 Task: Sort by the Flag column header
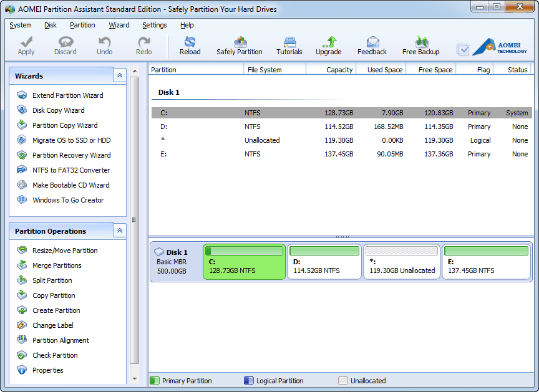coord(475,70)
